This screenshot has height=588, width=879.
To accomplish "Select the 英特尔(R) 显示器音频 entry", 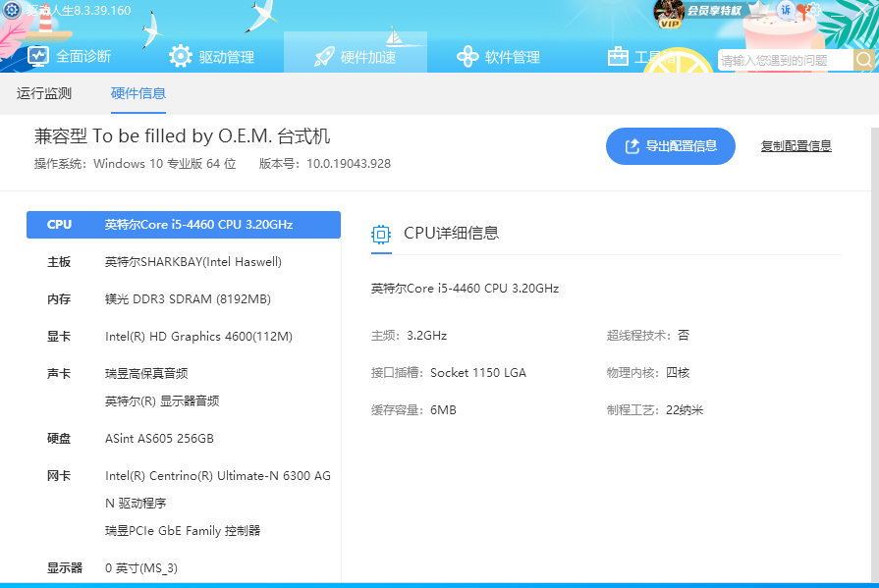I will click(162, 401).
